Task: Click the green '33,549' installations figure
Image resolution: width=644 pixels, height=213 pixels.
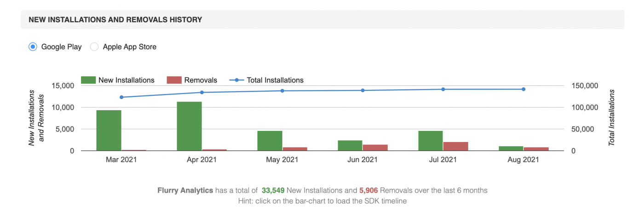Action: pos(273,190)
